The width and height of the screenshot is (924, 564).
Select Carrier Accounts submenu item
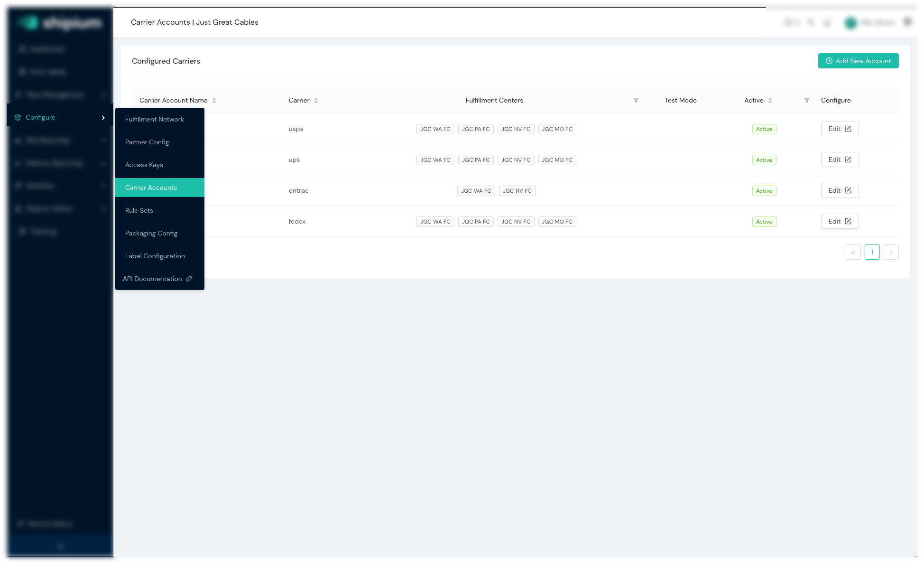[x=151, y=188]
